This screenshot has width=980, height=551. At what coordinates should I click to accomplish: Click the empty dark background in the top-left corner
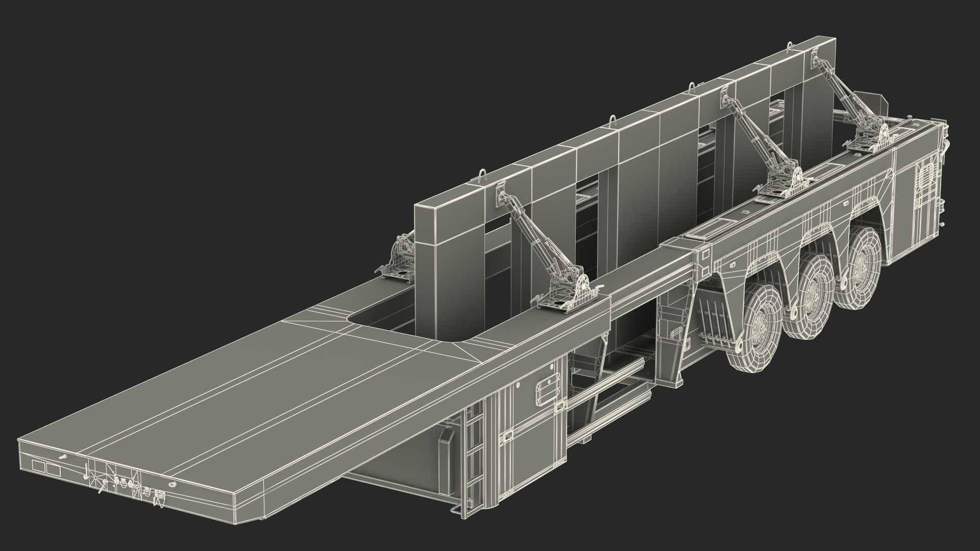coord(77,51)
